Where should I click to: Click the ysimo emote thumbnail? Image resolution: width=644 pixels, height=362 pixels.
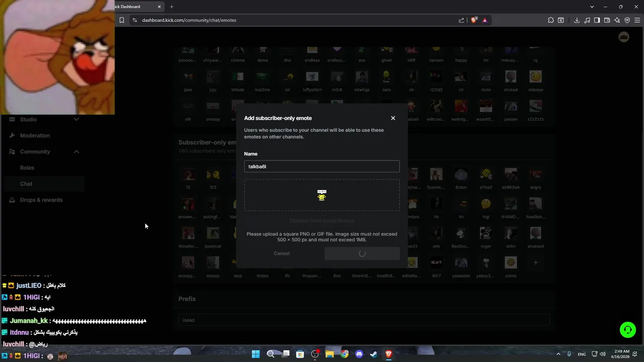(x=511, y=262)
